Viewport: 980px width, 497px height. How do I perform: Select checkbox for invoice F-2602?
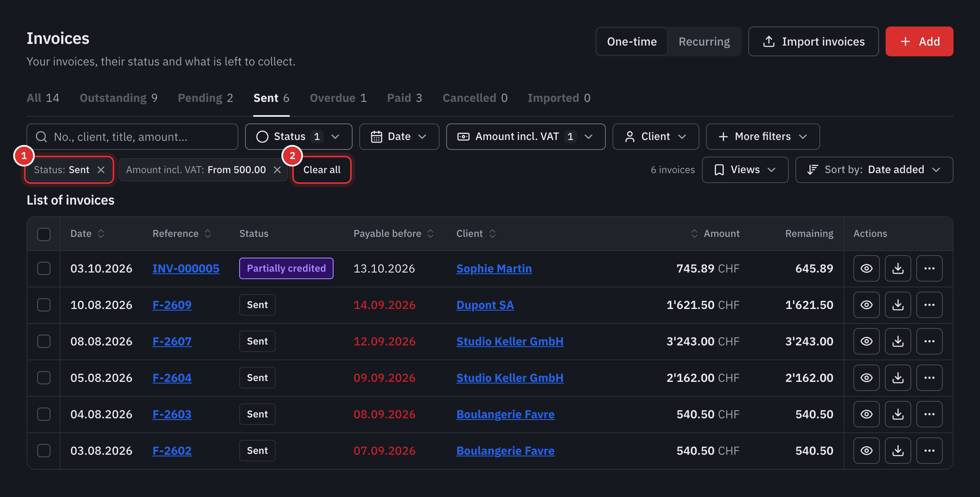click(x=44, y=451)
